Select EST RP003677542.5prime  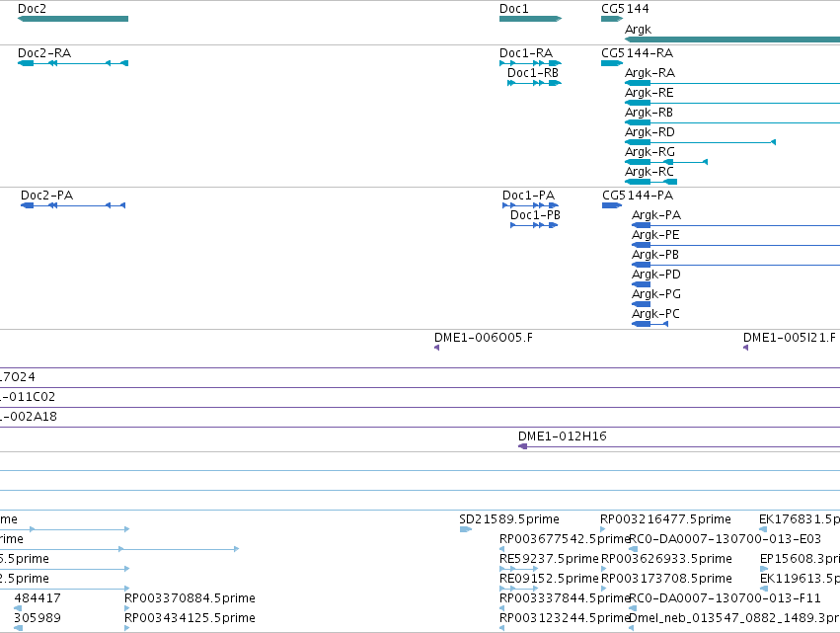502,549
